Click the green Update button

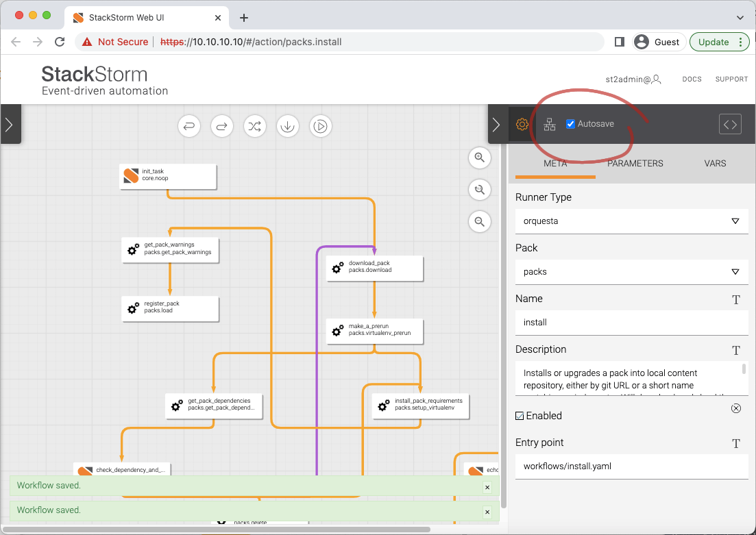pyautogui.click(x=720, y=42)
